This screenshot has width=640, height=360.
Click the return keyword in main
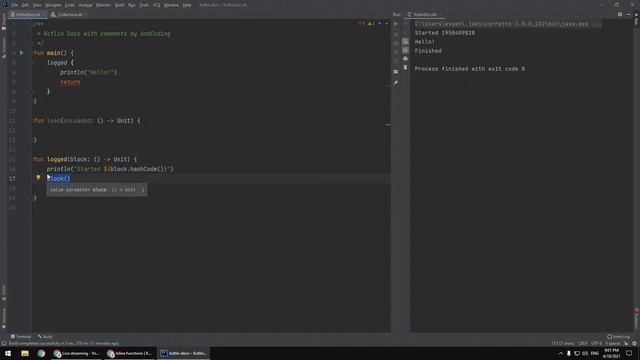[x=70, y=82]
